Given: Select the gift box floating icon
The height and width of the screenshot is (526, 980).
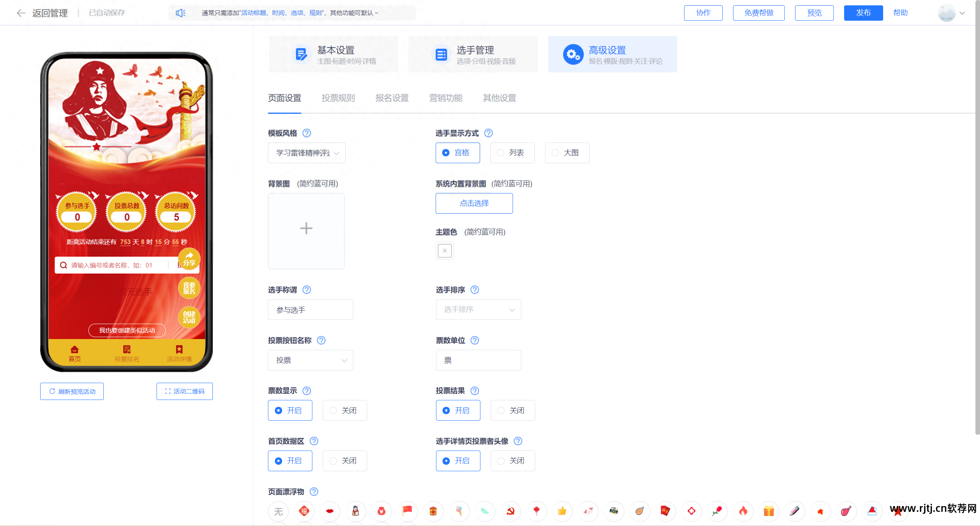Looking at the screenshot, I should 768,511.
